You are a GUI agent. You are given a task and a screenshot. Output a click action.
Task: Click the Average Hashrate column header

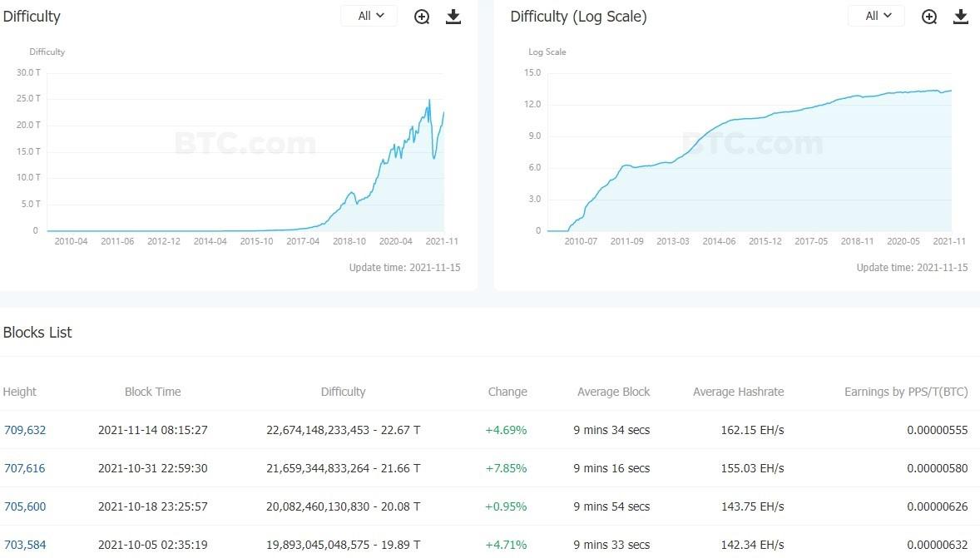coord(738,392)
